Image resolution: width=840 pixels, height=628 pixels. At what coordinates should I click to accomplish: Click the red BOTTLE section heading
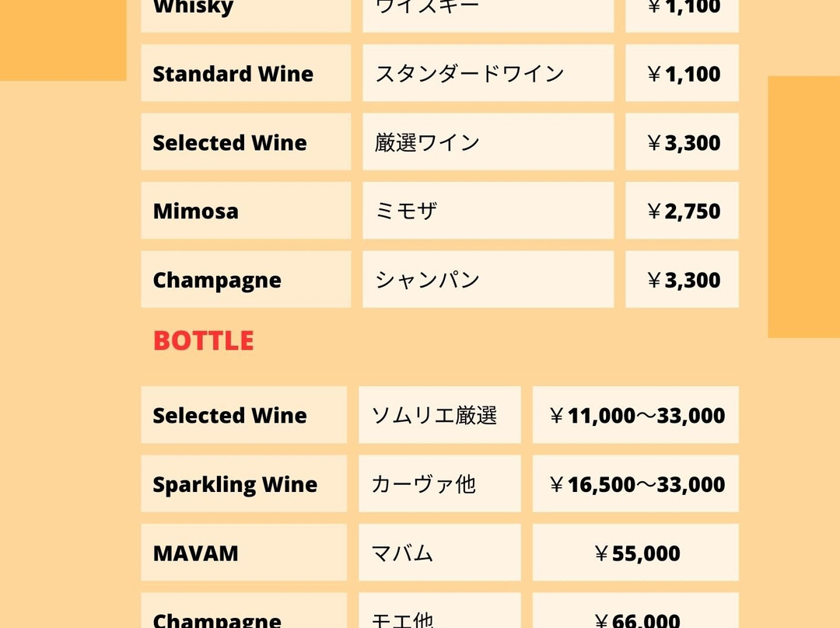(x=204, y=340)
